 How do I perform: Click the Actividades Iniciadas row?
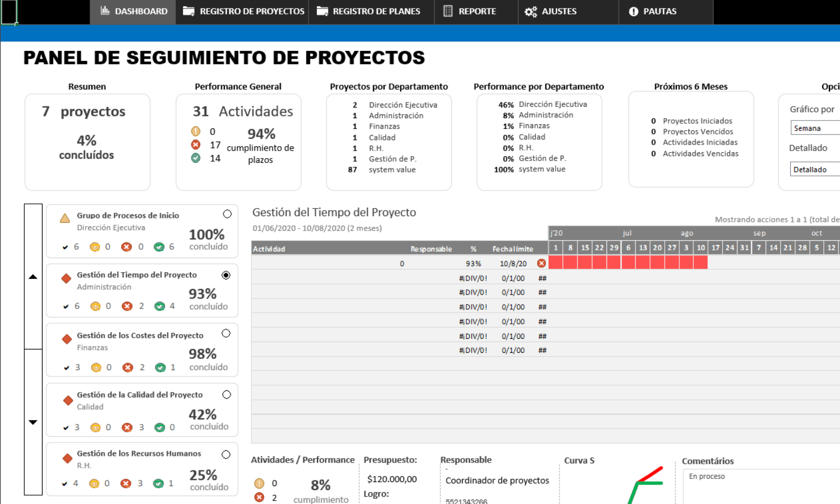pyautogui.click(x=694, y=142)
